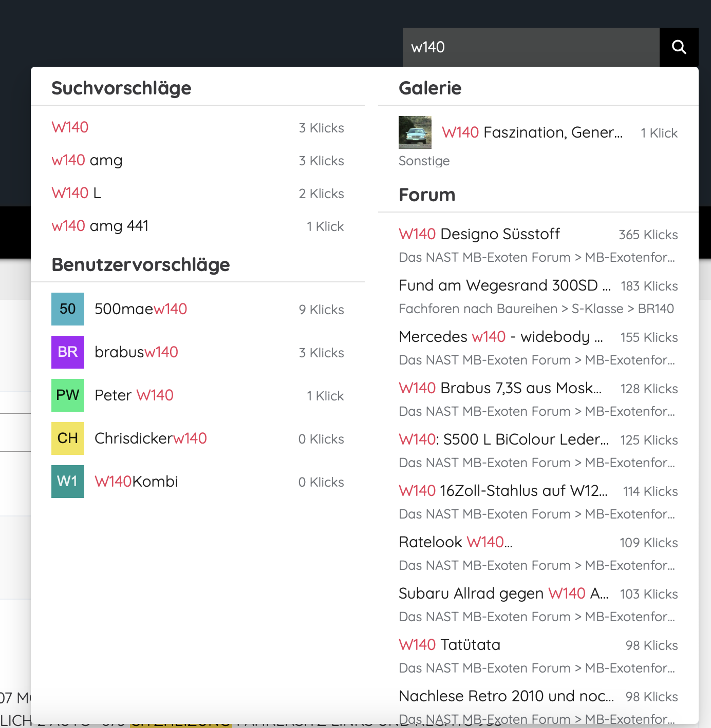
Task: Open the Peter W140 user profile
Action: click(x=134, y=395)
